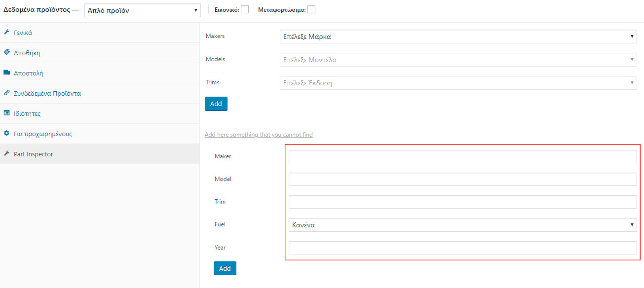Focus the Maker text input field

tap(462, 157)
